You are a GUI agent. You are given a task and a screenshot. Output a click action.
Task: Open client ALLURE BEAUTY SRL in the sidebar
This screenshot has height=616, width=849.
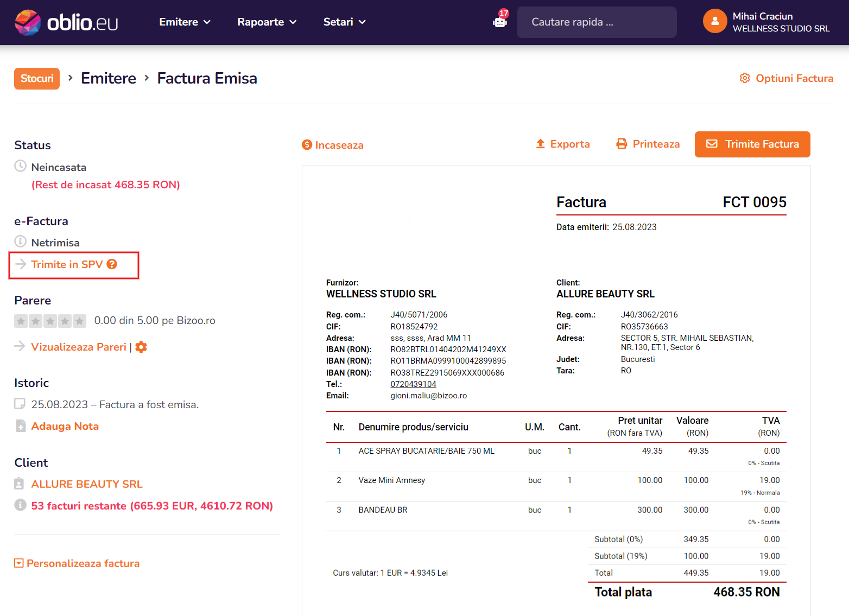click(87, 484)
